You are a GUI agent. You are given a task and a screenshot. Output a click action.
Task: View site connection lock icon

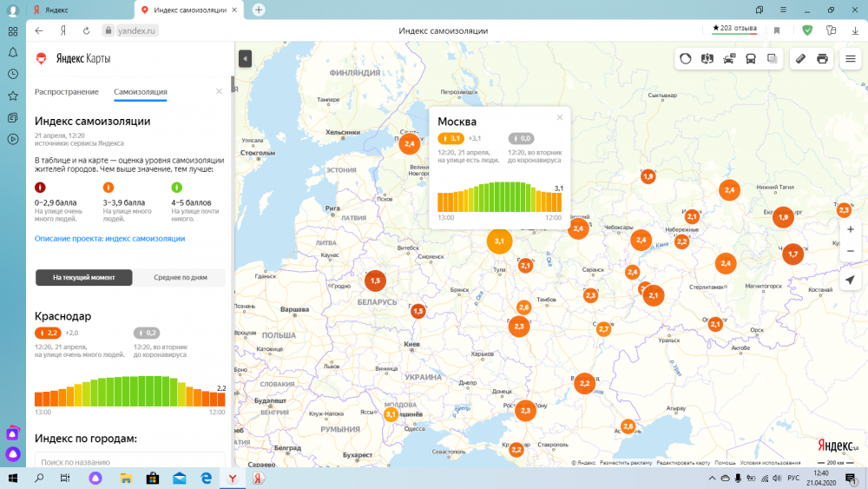tap(108, 31)
